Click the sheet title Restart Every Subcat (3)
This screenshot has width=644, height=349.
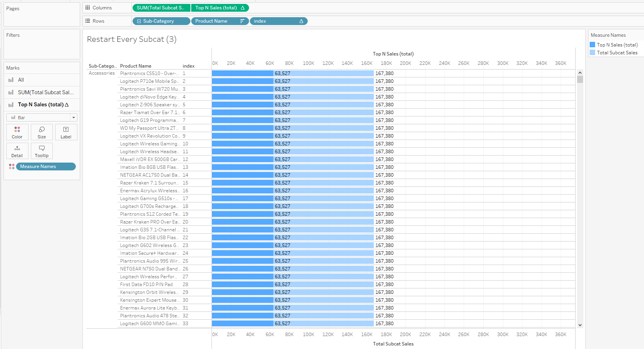[x=132, y=39]
